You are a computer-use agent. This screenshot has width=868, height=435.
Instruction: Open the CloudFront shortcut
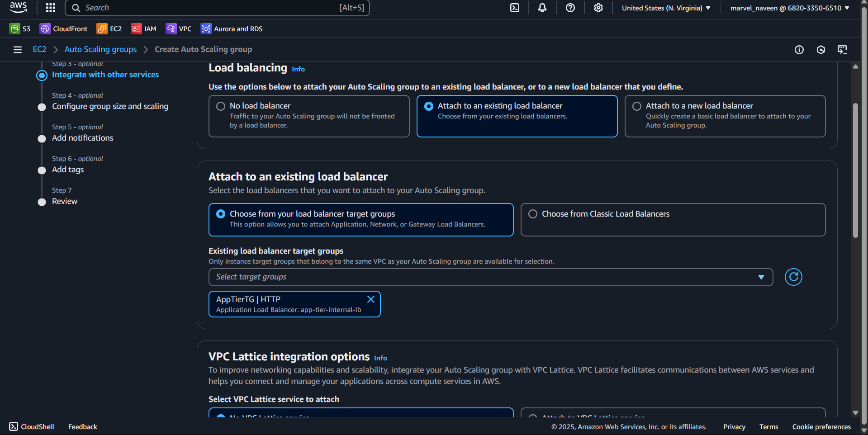[x=64, y=29]
